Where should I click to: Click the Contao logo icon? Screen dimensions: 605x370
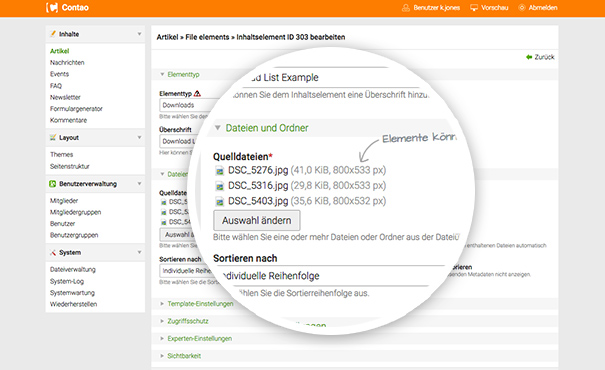coord(52,7)
